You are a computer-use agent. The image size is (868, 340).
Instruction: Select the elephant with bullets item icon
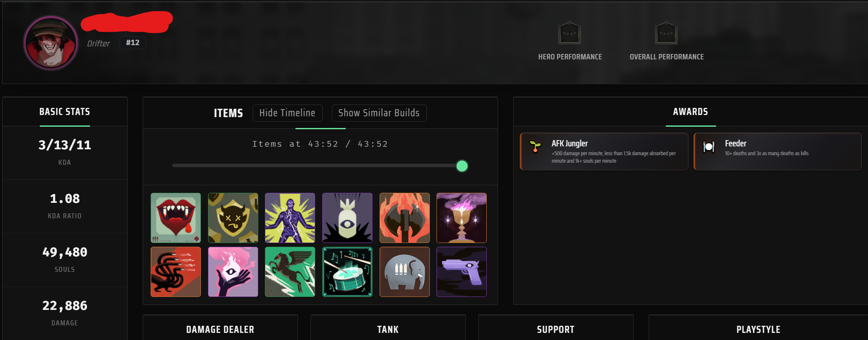pos(405,272)
